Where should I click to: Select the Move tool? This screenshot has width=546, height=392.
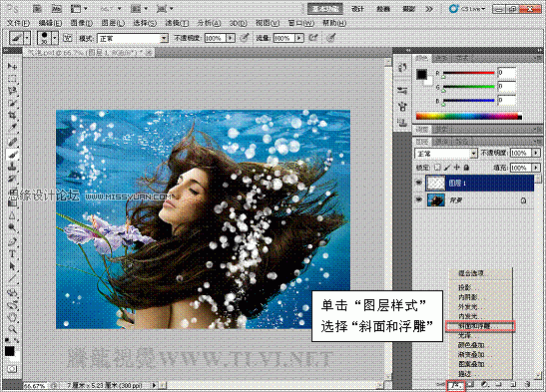(12, 66)
